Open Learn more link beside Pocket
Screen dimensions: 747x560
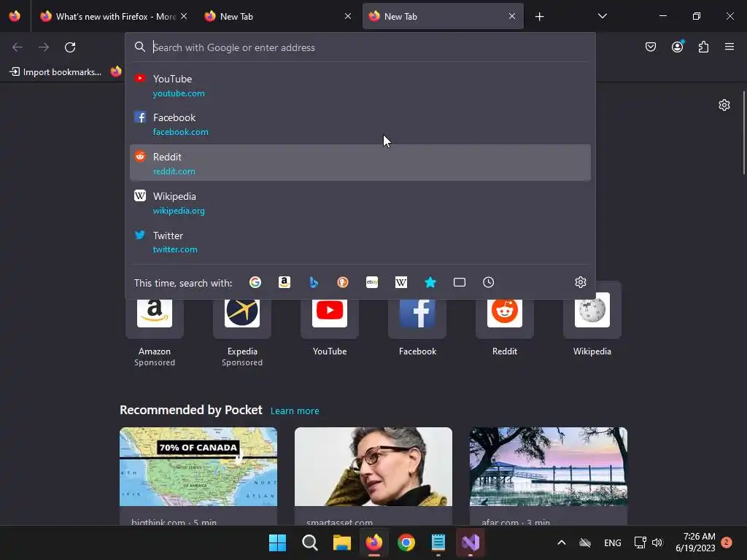click(295, 411)
